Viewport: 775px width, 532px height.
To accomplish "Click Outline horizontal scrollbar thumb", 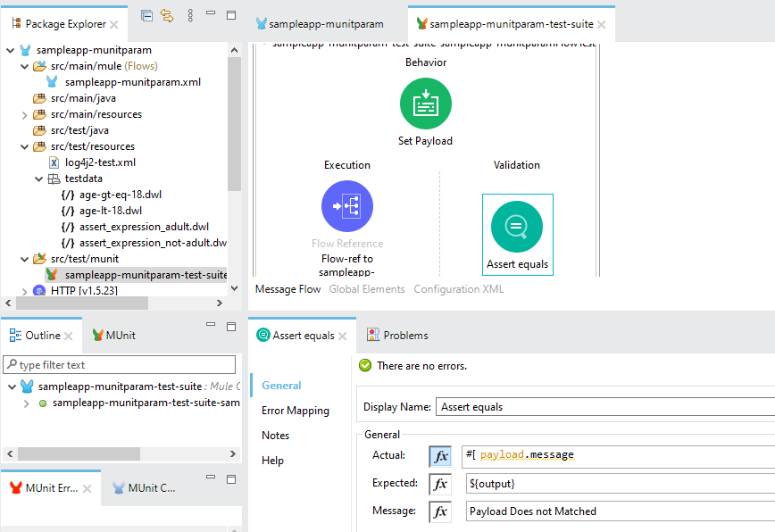I will [79, 453].
